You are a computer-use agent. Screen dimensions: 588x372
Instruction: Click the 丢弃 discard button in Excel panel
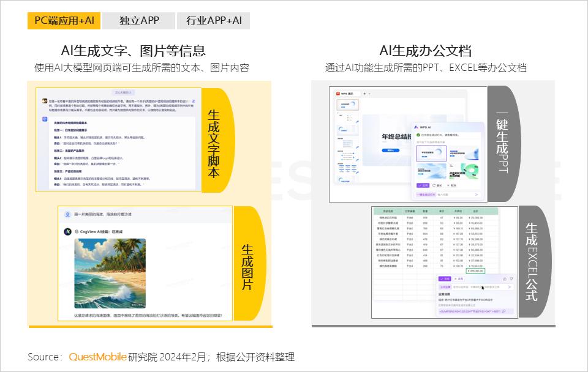coord(459,279)
